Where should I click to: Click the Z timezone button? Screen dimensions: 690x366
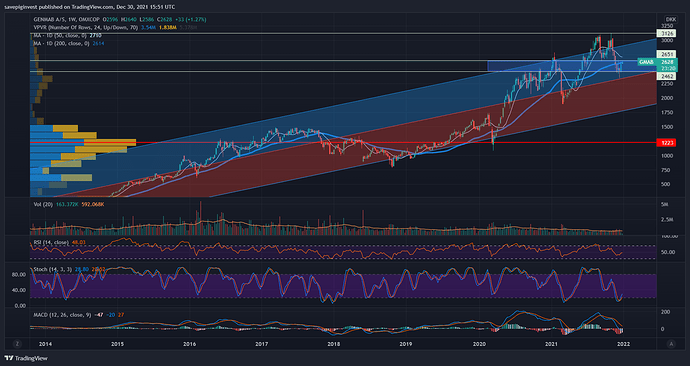point(17,344)
